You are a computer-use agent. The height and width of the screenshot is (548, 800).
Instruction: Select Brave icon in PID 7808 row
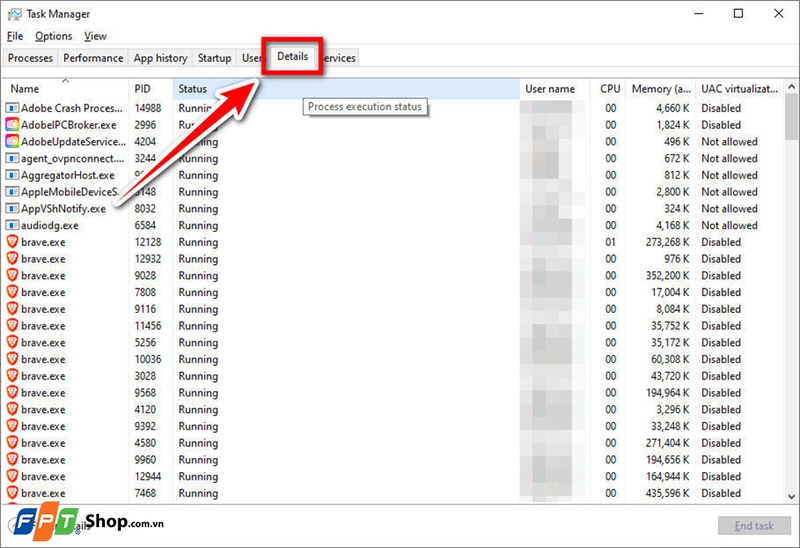pos(12,292)
